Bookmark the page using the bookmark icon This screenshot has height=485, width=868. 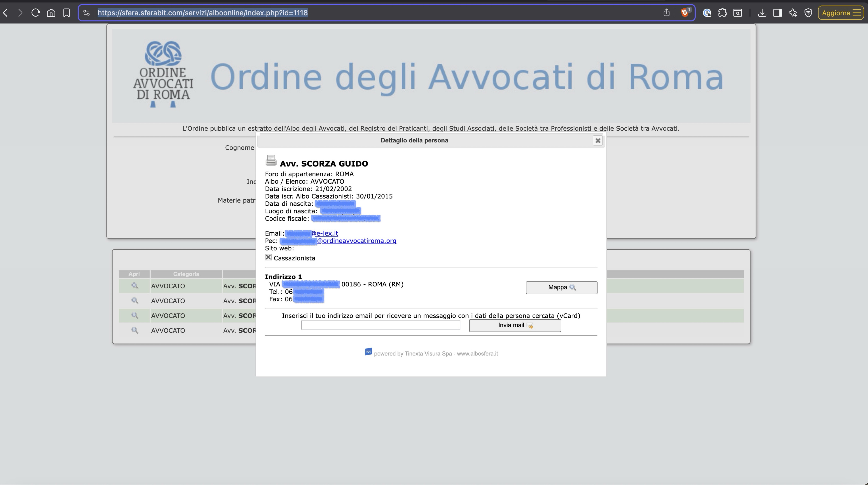(66, 13)
